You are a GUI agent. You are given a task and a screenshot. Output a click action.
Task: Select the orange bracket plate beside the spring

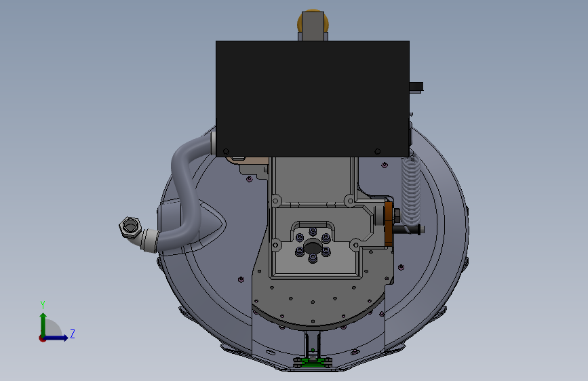pos(389,224)
